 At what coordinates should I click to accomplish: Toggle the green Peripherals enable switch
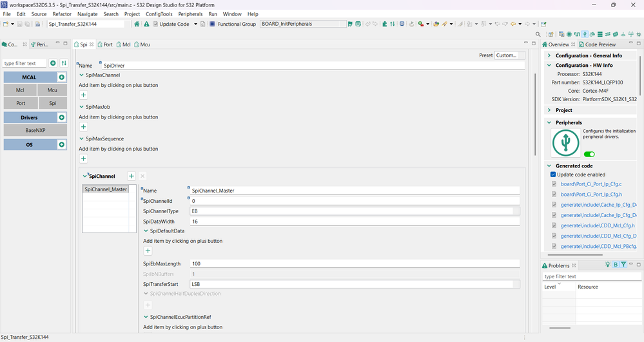pos(589,155)
